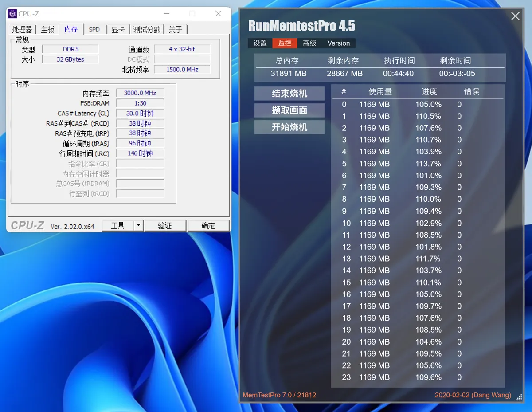The width and height of the screenshot is (532, 412).
Task: Click the 110.0% progress in row 8
Action: (428, 199)
